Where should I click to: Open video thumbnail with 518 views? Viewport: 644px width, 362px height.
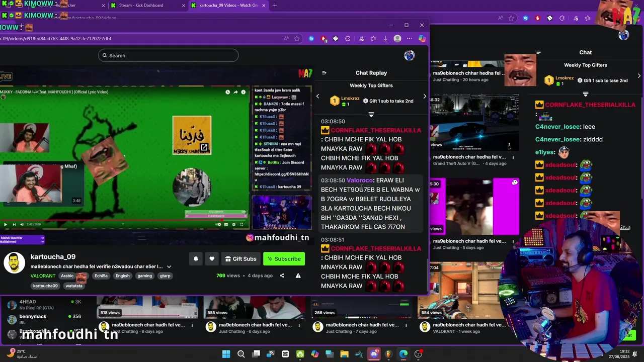click(146, 307)
